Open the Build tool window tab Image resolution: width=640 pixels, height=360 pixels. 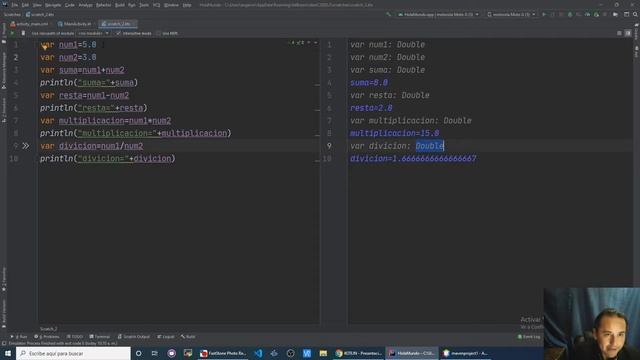(x=188, y=337)
